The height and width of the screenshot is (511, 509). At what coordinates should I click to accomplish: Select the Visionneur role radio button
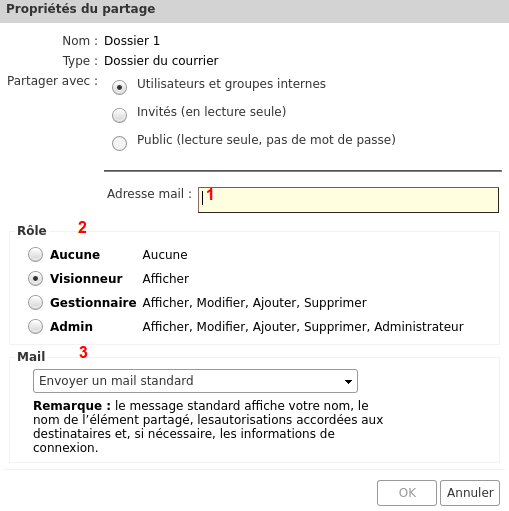click(35, 278)
